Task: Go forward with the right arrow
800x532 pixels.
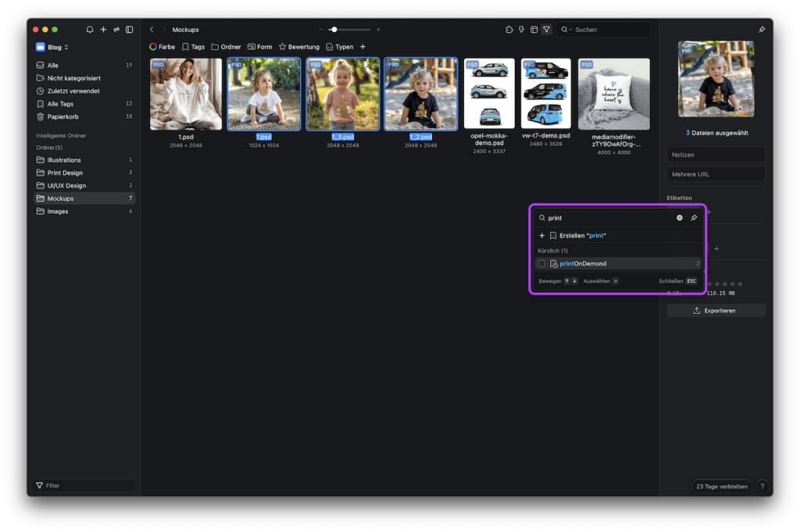Action: click(164, 30)
